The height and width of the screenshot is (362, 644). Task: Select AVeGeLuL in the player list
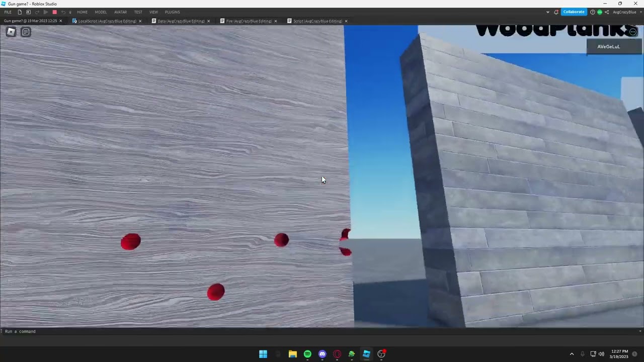point(614,47)
